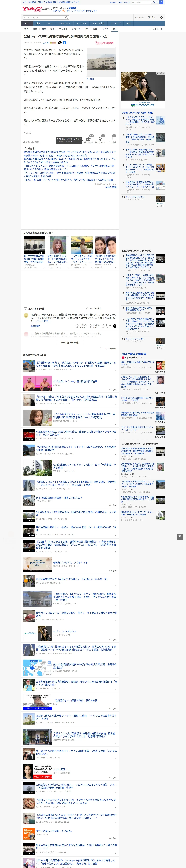Image resolution: width=186 pixels, height=868 pixels.
Task: Select the エンタメ category
Action: (x=63, y=29)
